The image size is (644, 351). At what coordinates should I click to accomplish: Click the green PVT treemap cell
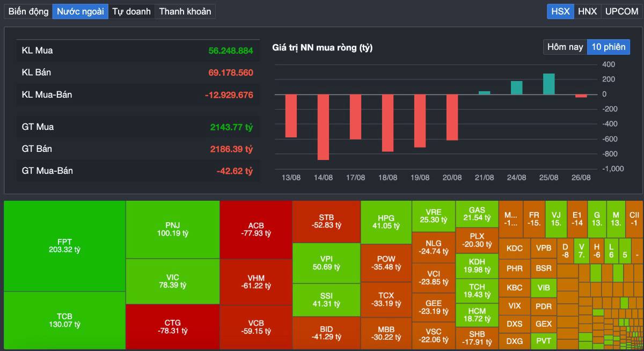[x=544, y=341]
